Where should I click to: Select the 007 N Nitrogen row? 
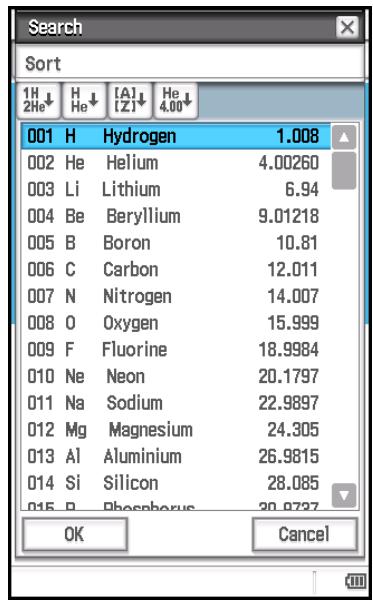pos(176,296)
